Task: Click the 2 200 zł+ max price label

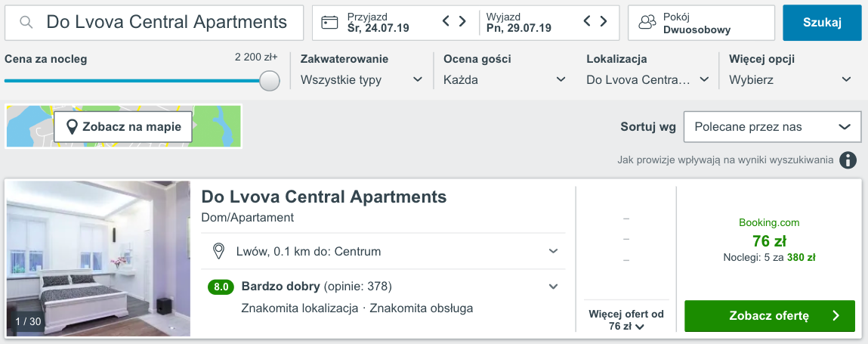Action: (256, 57)
